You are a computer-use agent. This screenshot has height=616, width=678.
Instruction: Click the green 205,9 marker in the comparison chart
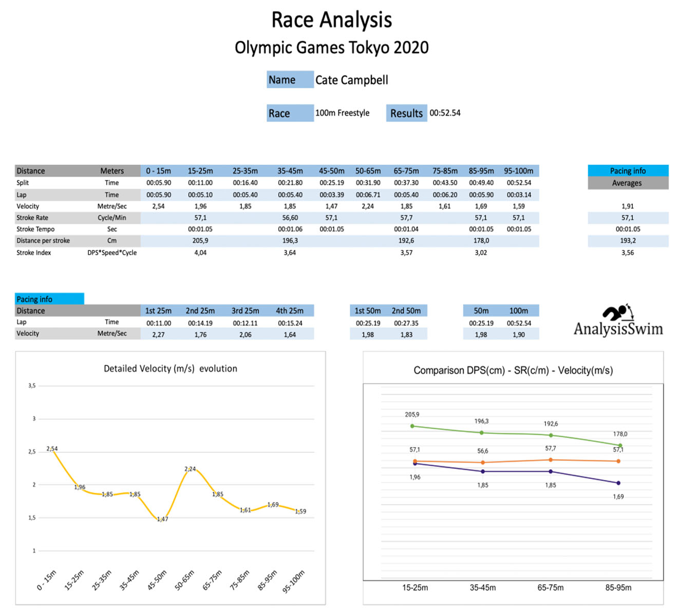(x=412, y=426)
